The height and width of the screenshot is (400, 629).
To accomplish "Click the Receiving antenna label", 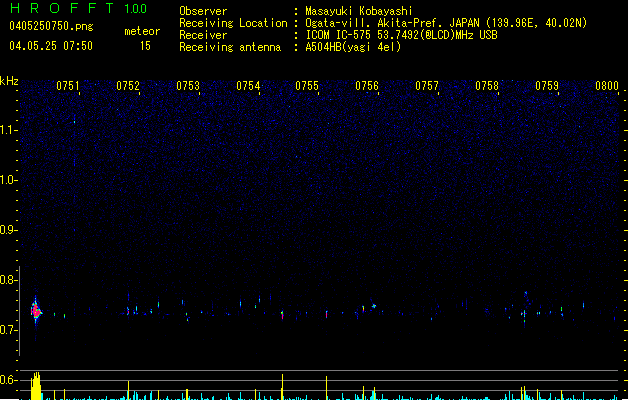I will 230,47.
